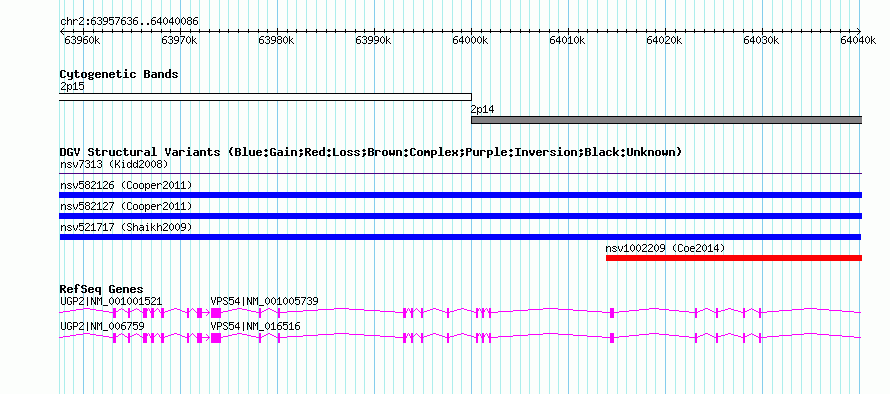Open variant nsv7313 (Kidd2008) label
The image size is (890, 394).
point(114,165)
